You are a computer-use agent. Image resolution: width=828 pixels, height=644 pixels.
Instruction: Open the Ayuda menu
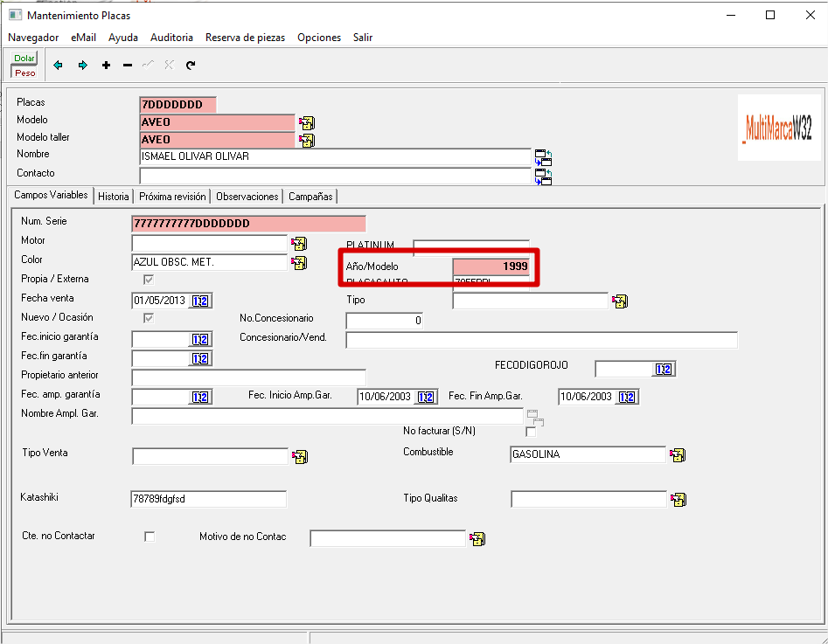(123, 38)
